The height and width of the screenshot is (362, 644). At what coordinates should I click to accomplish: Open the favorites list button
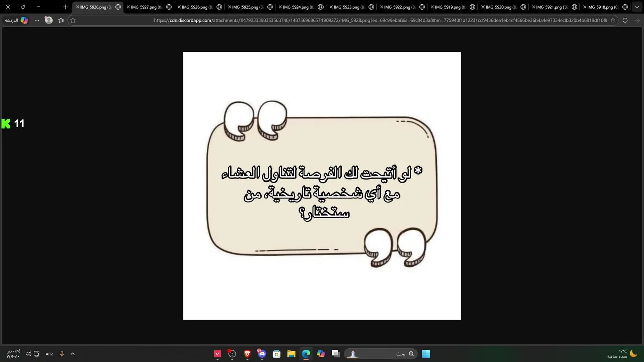(61, 20)
